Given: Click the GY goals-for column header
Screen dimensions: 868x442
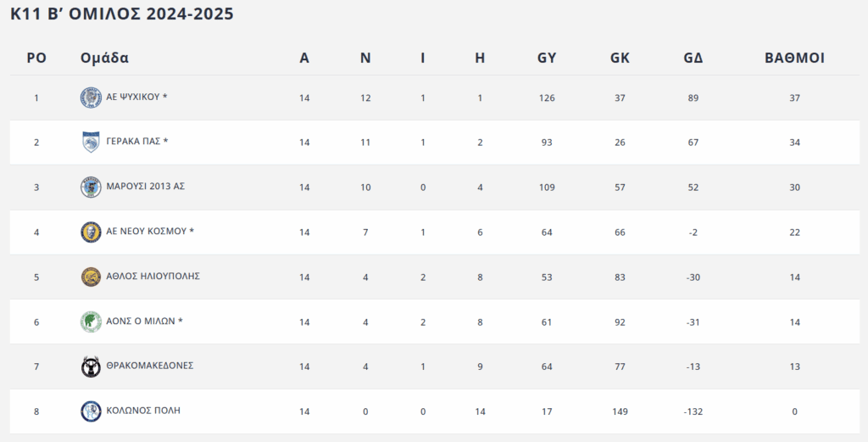Looking at the screenshot, I should 547,59.
